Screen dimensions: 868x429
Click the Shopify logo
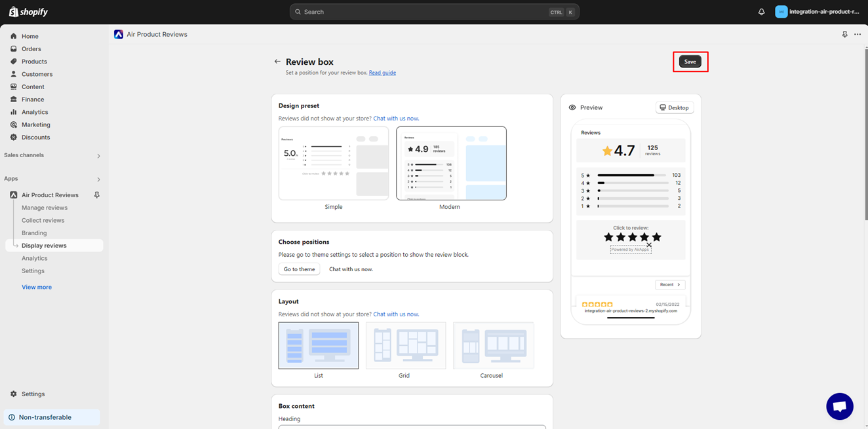click(28, 12)
